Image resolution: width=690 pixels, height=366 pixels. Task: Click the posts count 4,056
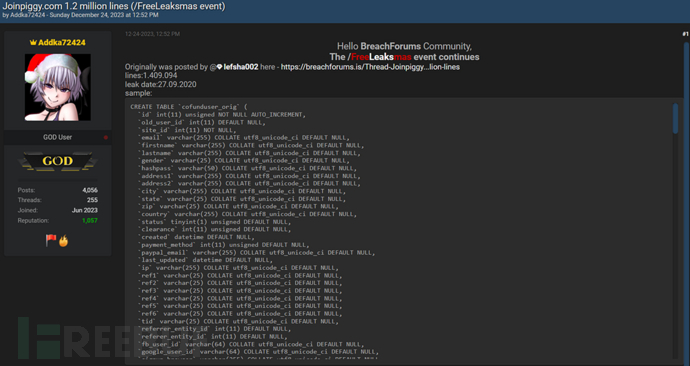click(90, 190)
